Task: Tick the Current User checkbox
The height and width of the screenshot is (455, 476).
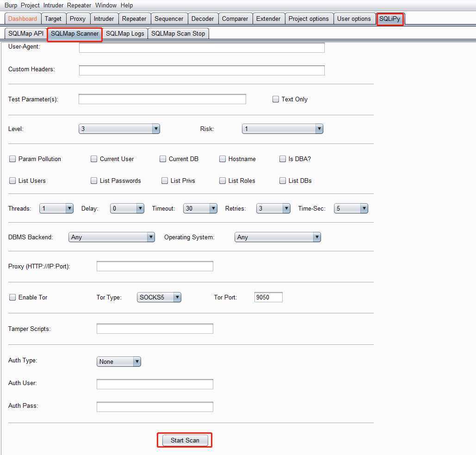Action: coord(94,159)
